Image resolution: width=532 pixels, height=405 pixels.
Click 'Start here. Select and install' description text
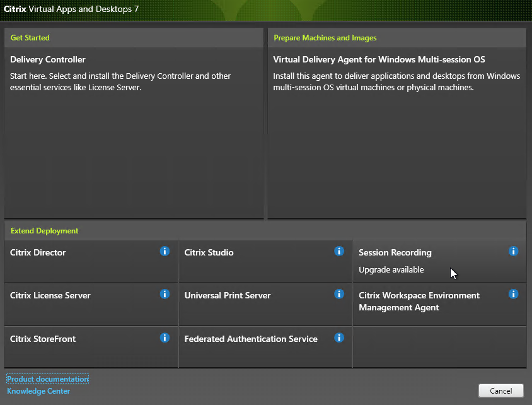120,81
